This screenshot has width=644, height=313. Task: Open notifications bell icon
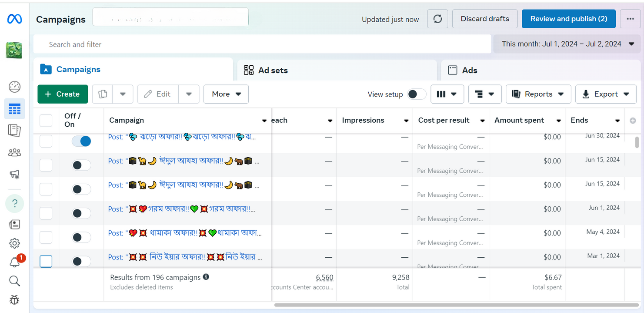tap(14, 262)
